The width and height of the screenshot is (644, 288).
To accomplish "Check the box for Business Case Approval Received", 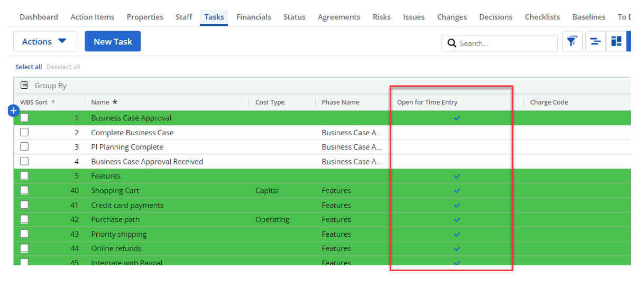I will tap(24, 161).
